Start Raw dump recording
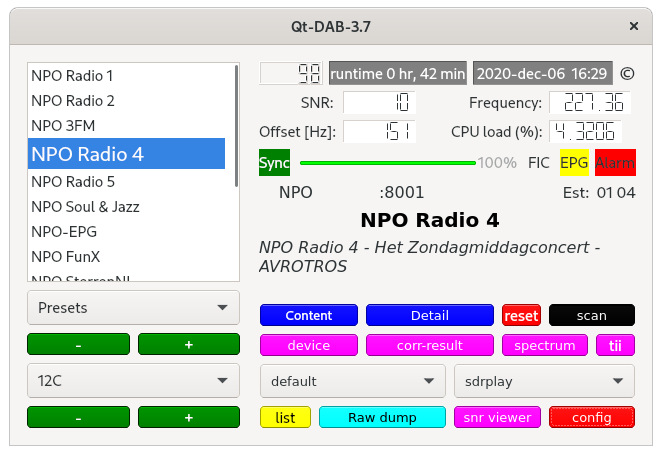The image size is (662, 455). click(382, 417)
